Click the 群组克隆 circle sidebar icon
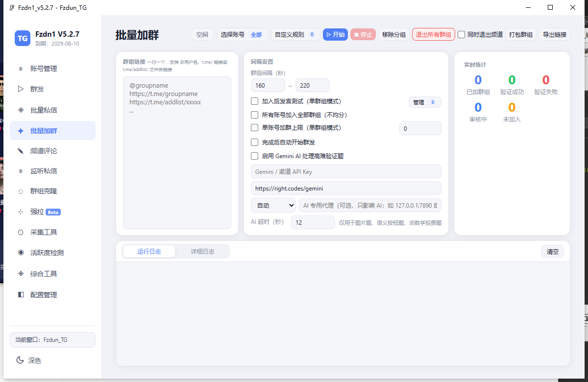Screen dimensions: 588x382 [21, 191]
